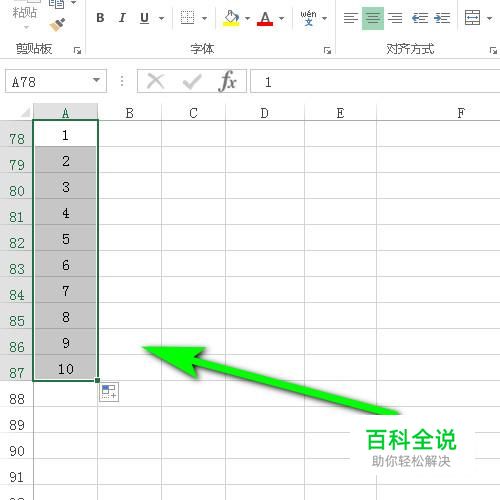Click the format painter brush
Image resolution: width=500 pixels, height=500 pixels.
[57, 25]
